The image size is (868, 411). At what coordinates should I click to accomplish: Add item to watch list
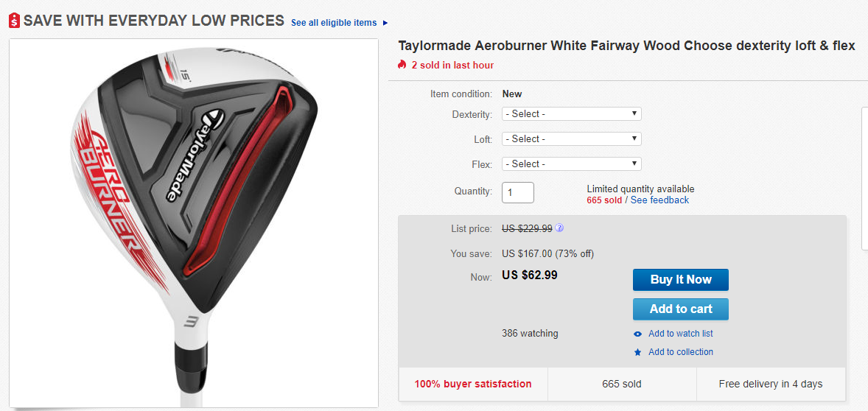coord(680,334)
